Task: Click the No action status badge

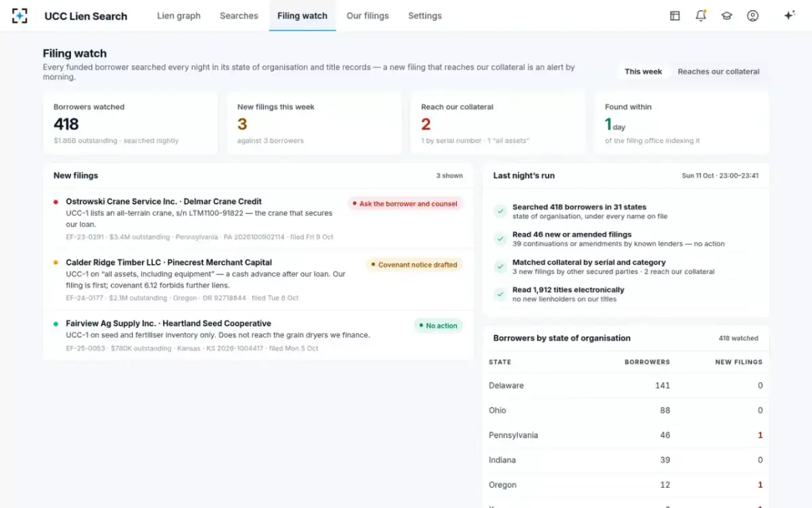Action: coord(438,326)
